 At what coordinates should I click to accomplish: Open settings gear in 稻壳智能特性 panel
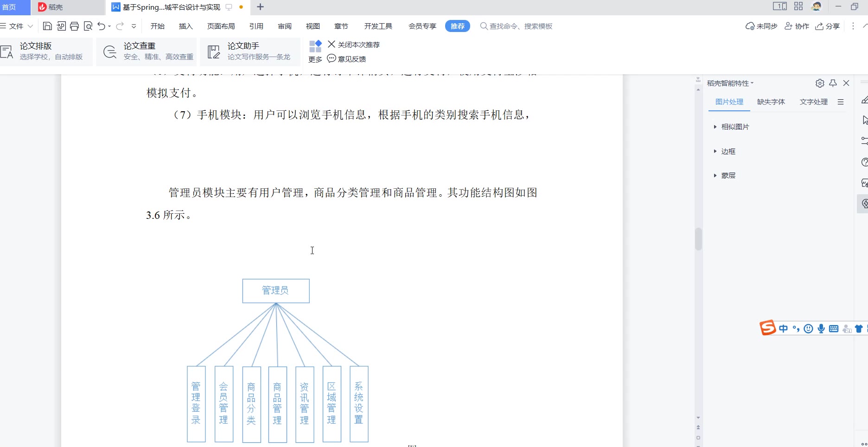tap(820, 83)
